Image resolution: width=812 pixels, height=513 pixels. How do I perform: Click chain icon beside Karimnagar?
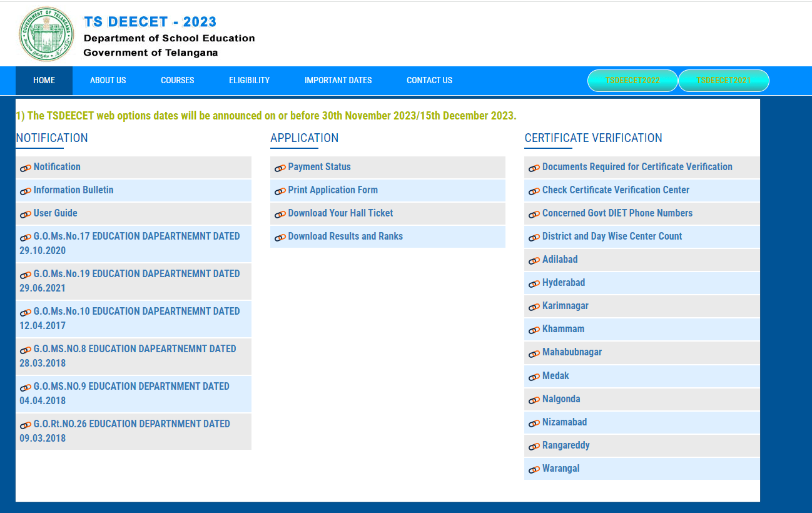tap(534, 307)
